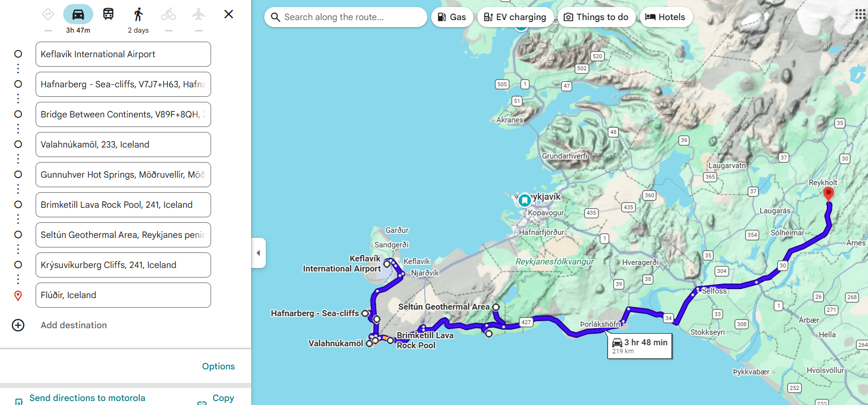
Task: Select driving travel mode
Action: [x=78, y=14]
